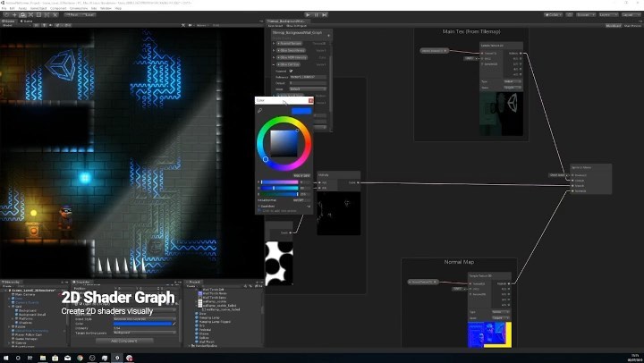
Task: Click the Pause button
Action: pyautogui.click(x=317, y=15)
